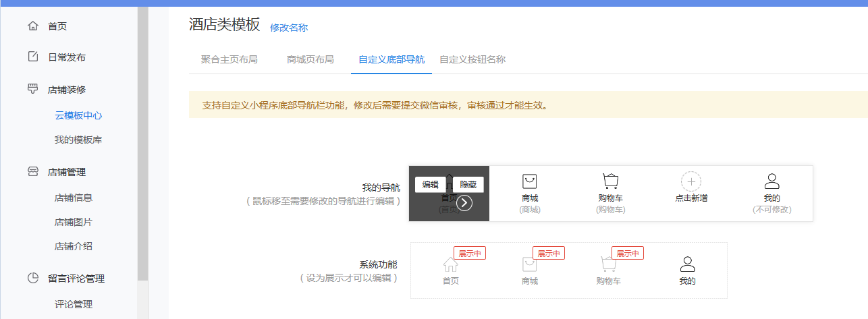
Task: Click the 修改名称 link
Action: coord(289,28)
